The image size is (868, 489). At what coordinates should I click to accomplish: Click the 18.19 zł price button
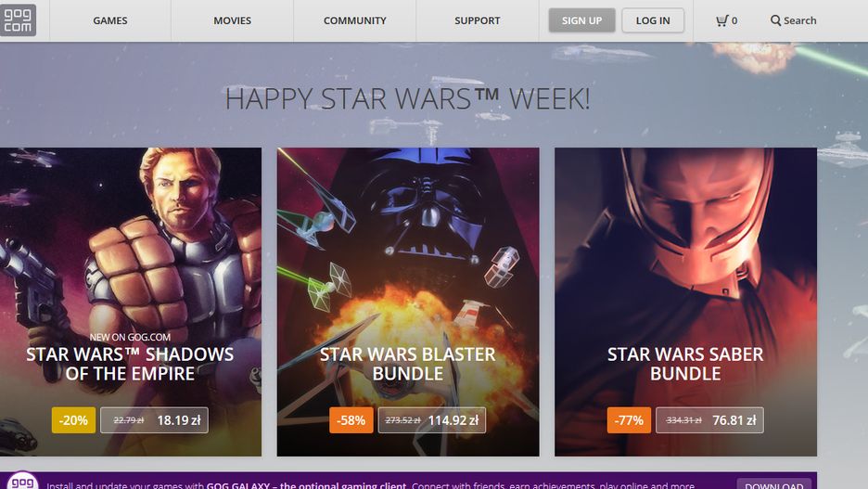[x=155, y=420]
